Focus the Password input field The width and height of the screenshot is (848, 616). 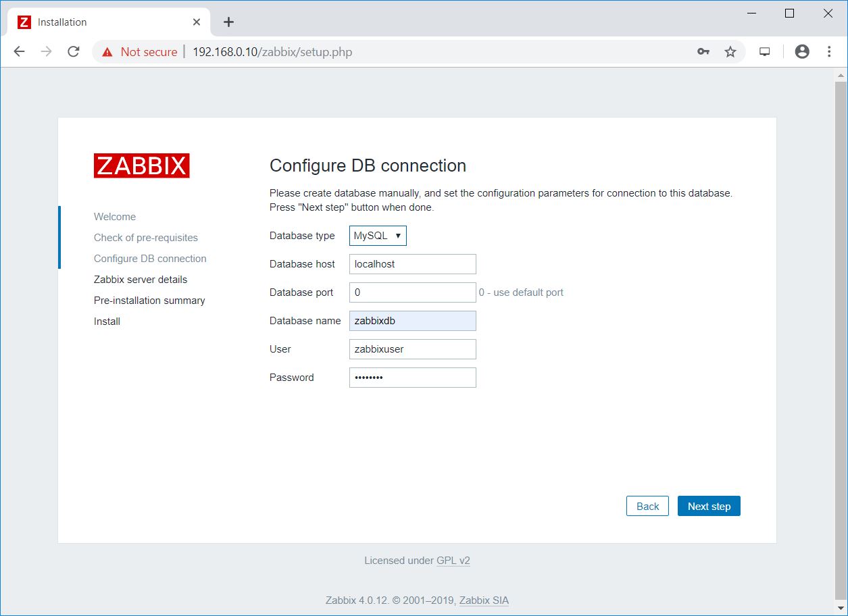point(412,378)
